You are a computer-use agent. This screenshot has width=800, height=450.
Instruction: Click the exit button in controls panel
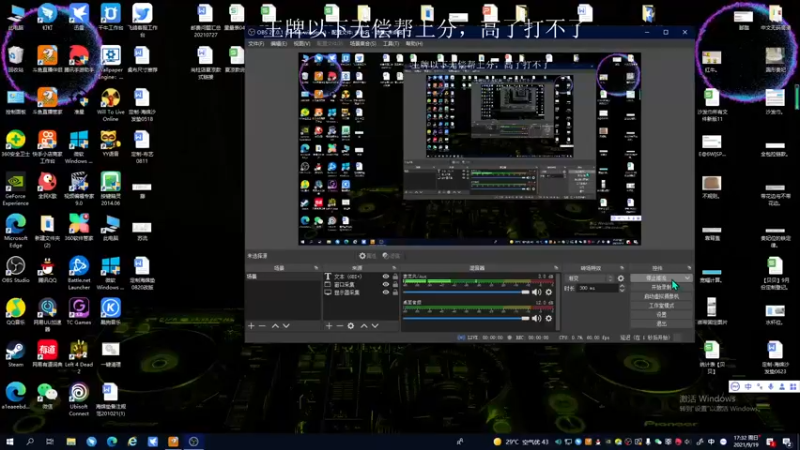click(661, 323)
